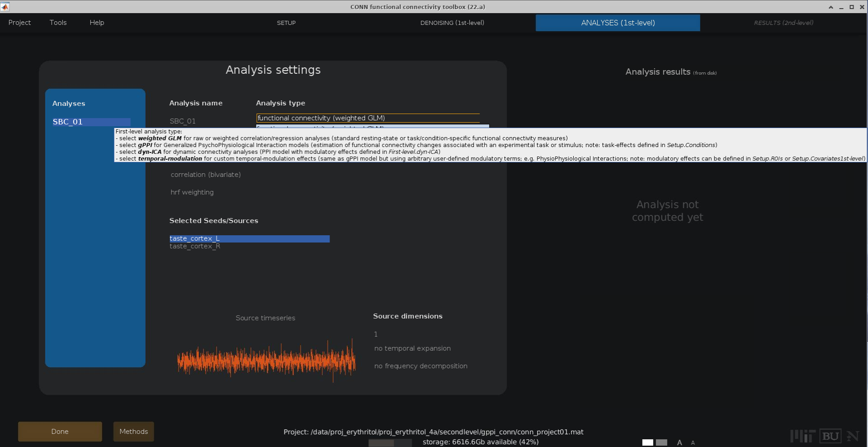
Task: Click the larger font size A icon
Action: pos(679,442)
